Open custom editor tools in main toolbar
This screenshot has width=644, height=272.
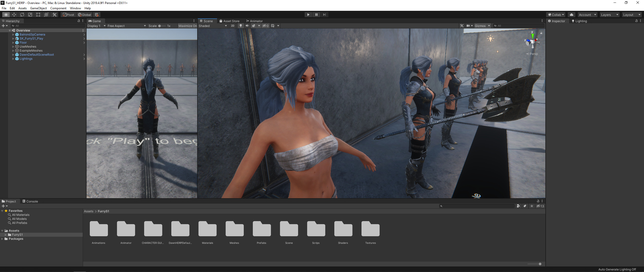54,15
